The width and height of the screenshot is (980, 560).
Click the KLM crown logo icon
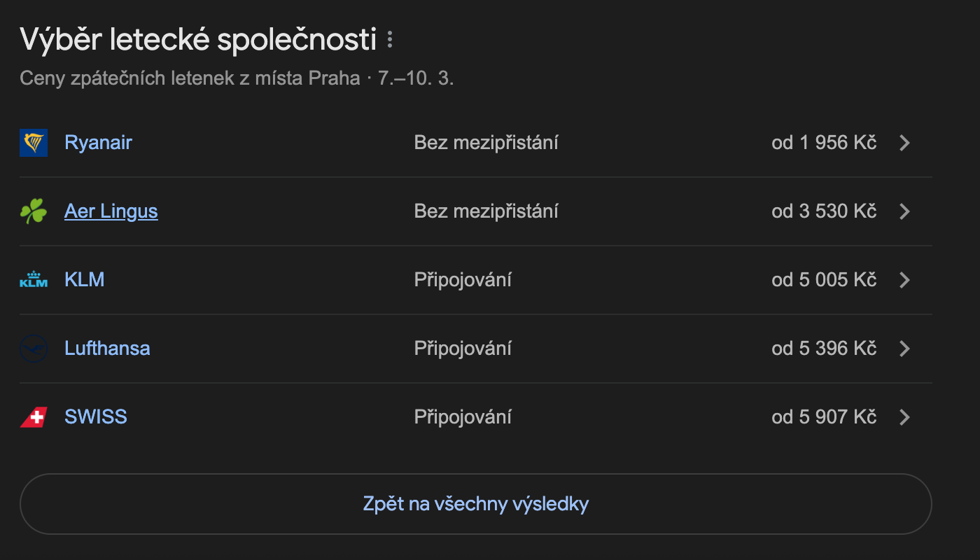(x=34, y=280)
